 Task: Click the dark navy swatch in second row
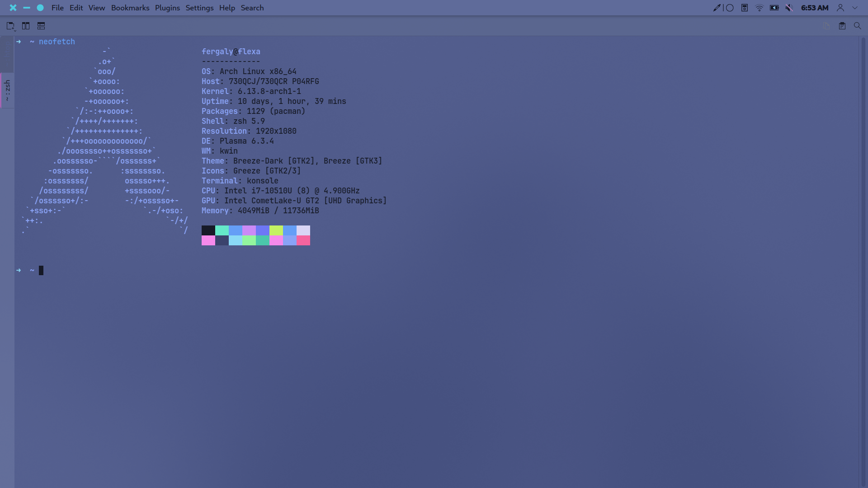(222, 240)
